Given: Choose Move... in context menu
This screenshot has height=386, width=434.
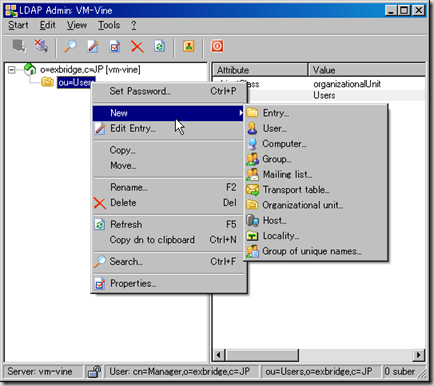Looking at the screenshot, I should tap(169, 165).
